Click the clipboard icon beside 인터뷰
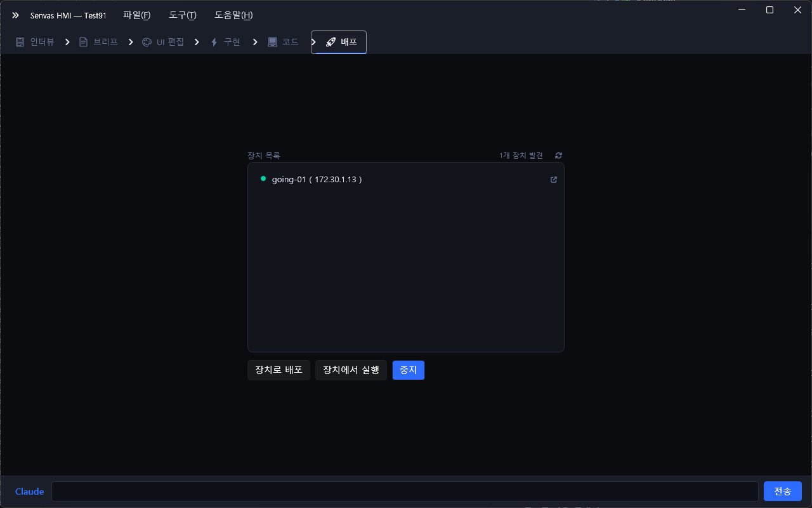The width and height of the screenshot is (812, 508). click(x=20, y=42)
